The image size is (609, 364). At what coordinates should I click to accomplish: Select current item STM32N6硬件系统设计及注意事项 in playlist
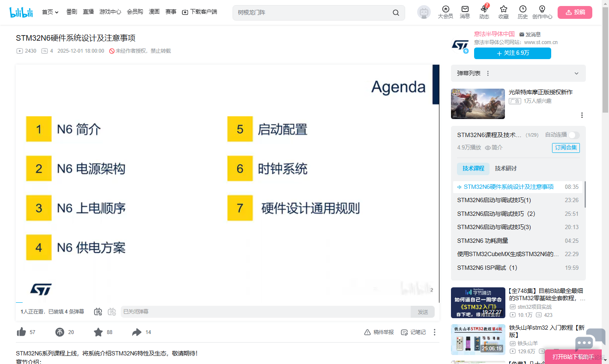click(x=518, y=187)
